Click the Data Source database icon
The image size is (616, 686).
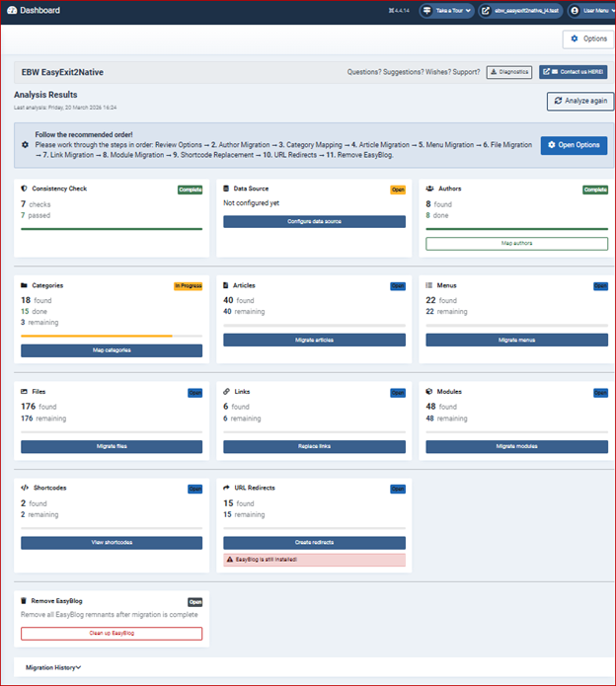pyautogui.click(x=227, y=188)
